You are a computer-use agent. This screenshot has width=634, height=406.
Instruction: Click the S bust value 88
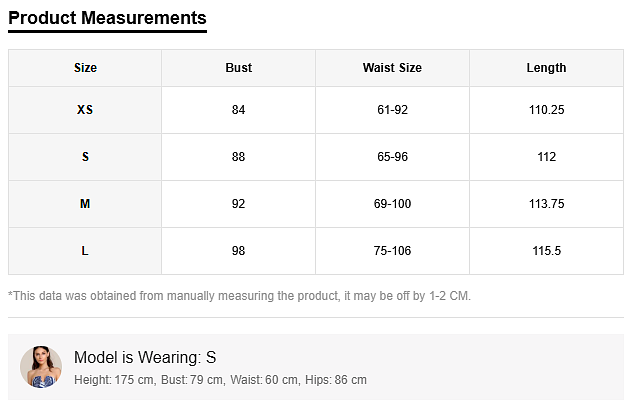(x=238, y=157)
